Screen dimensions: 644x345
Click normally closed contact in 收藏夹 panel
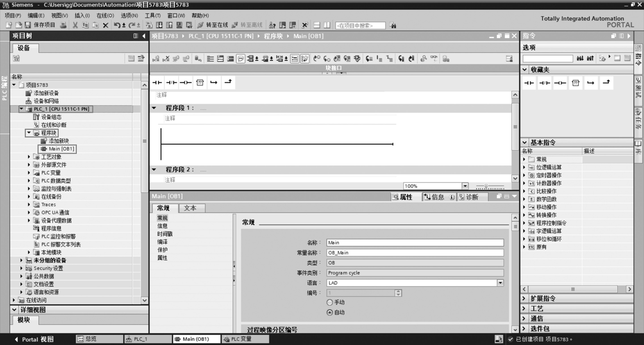tap(544, 83)
